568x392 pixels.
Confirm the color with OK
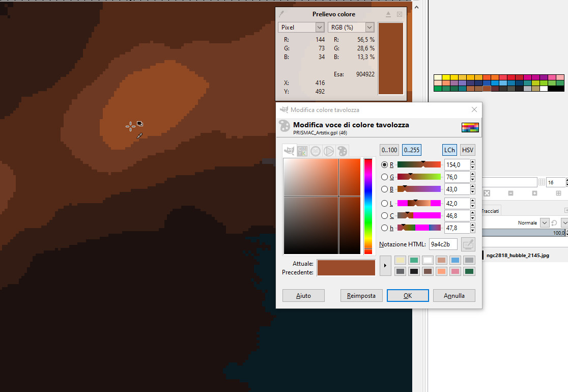tap(408, 296)
